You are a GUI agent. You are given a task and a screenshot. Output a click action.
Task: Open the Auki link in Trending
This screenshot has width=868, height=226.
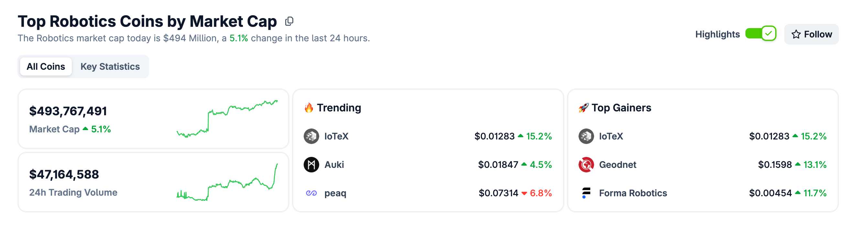(334, 164)
